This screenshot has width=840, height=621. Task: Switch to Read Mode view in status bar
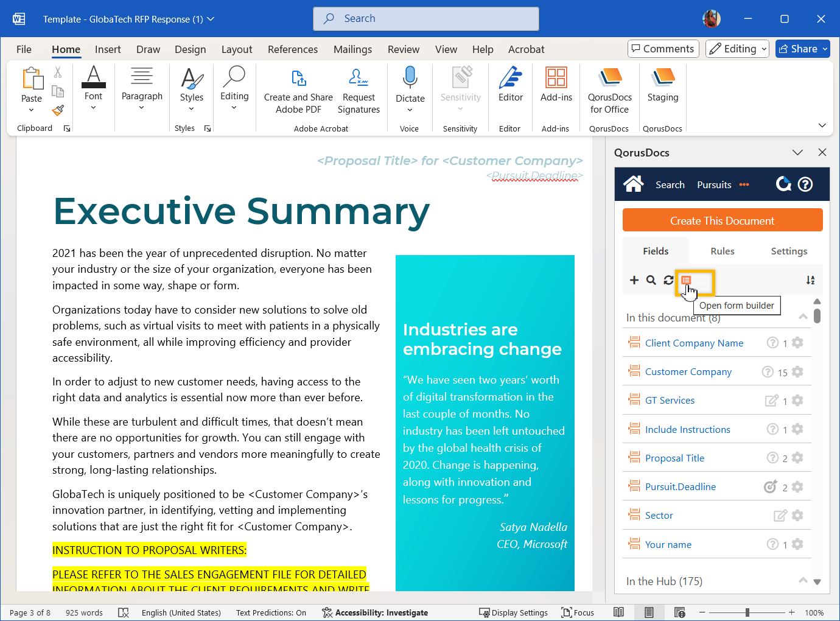(x=618, y=612)
